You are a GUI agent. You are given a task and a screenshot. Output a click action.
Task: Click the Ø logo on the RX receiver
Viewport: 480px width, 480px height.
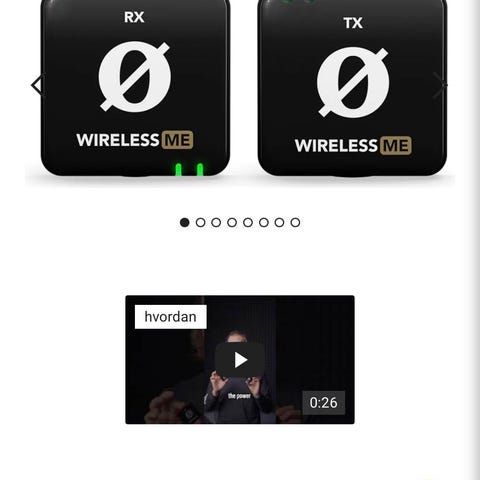(x=134, y=76)
